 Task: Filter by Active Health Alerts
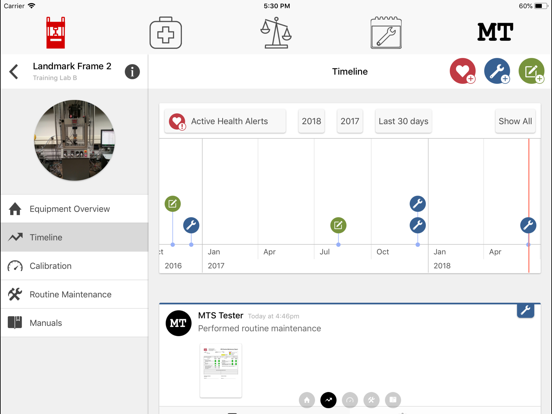225,121
